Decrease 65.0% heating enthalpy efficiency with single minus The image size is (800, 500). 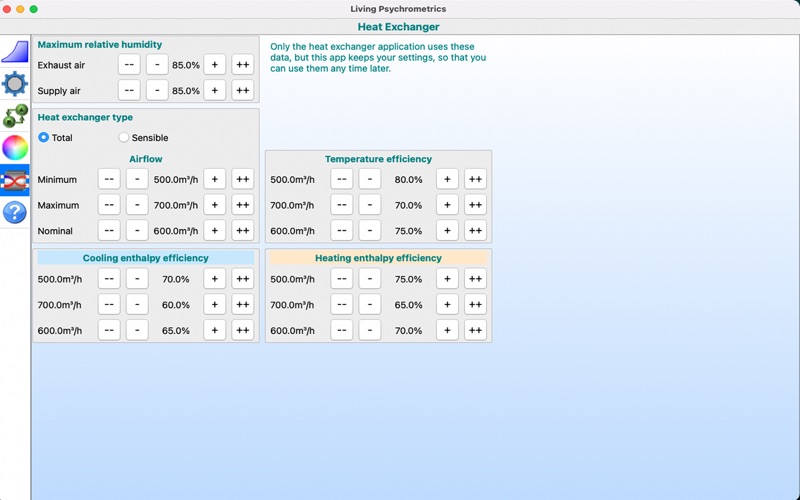click(370, 304)
